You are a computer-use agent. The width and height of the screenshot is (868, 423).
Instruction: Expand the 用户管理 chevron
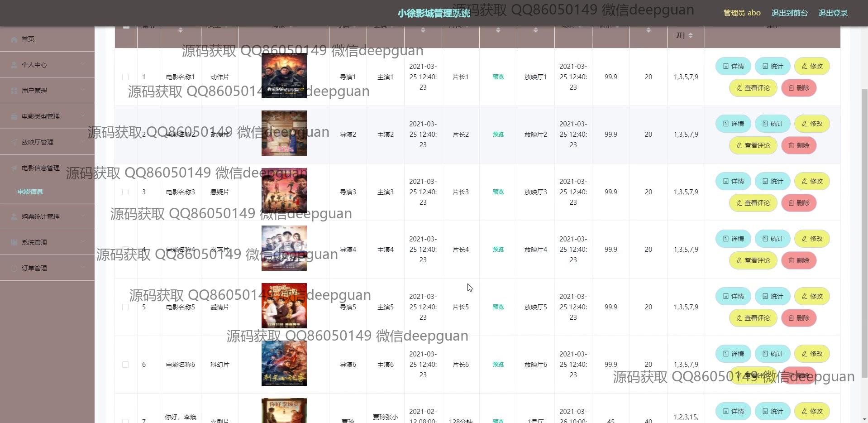[x=83, y=91]
